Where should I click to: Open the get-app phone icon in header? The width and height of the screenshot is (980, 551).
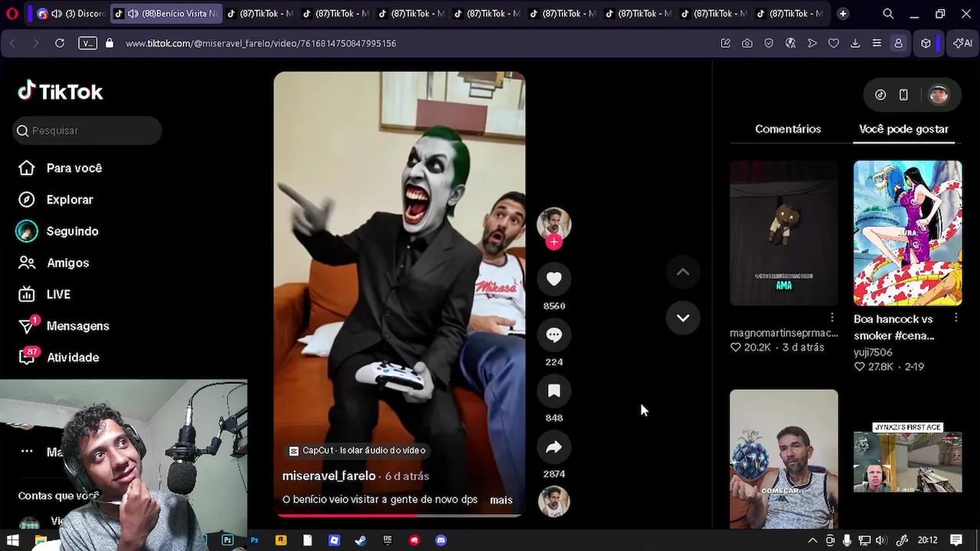coord(903,95)
